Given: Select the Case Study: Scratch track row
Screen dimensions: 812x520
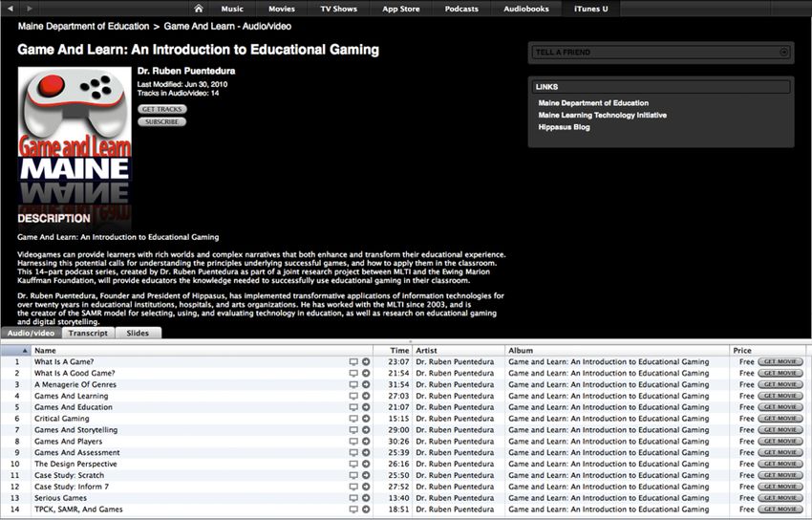Looking at the screenshot, I should coord(405,475).
